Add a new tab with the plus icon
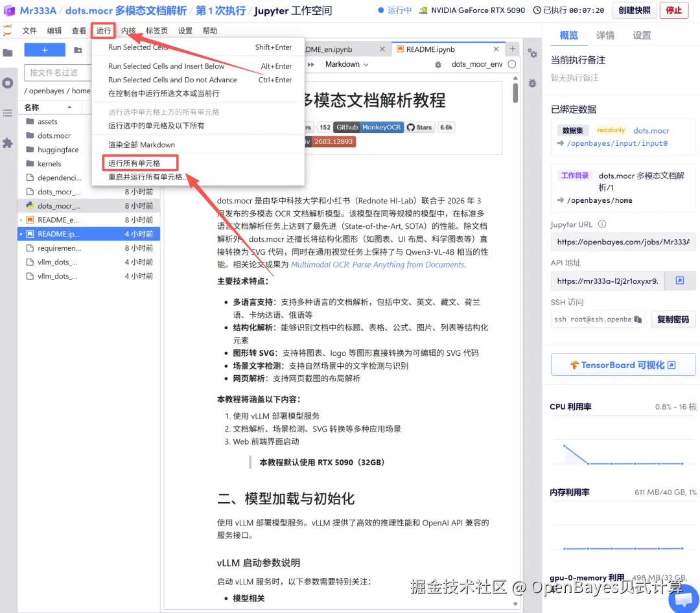700x613 pixels. click(x=513, y=49)
